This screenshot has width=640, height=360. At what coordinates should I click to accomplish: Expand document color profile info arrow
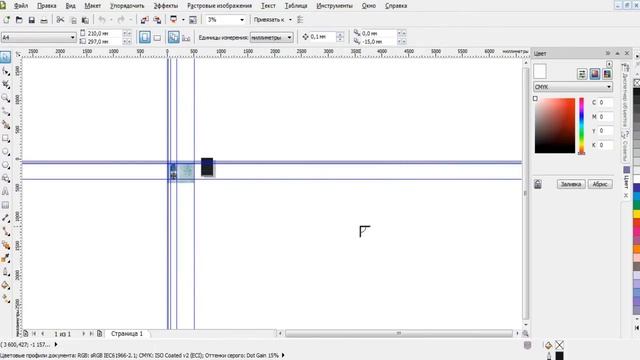pos(283,355)
